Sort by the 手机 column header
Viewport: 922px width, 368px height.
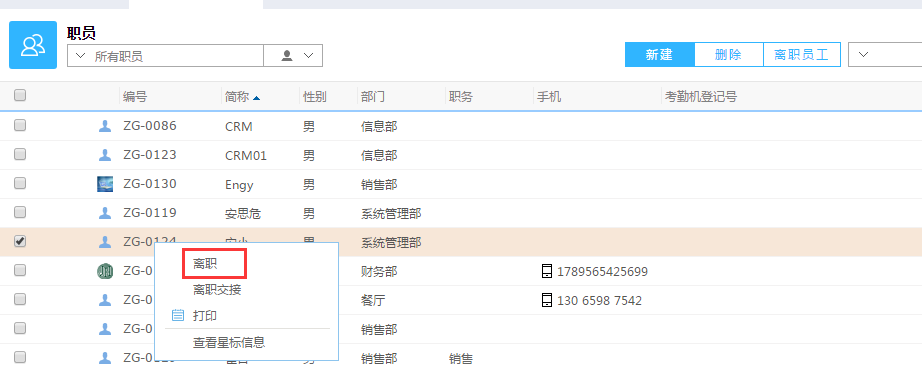click(549, 97)
